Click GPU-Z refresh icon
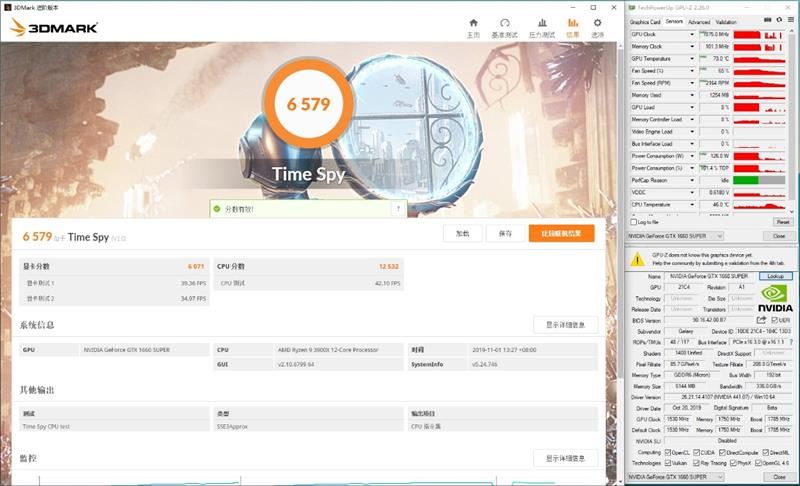The width and height of the screenshot is (800, 486). tap(779, 20)
